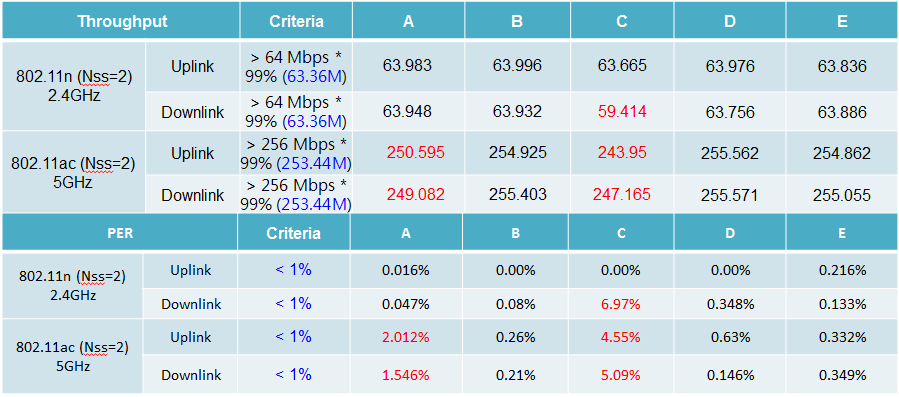Click the red 59.414 downlink value
This screenshot has height=397, width=899.
(622, 111)
